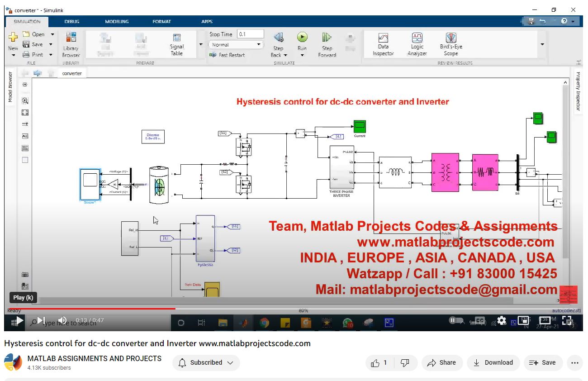Click the Step Forward icon
This screenshot has height=381, width=588.
click(327, 37)
